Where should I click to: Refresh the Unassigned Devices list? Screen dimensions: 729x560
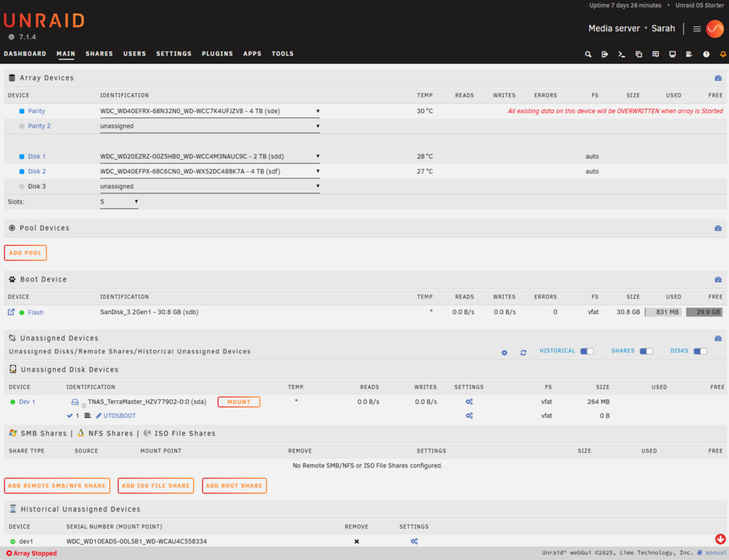click(x=523, y=353)
